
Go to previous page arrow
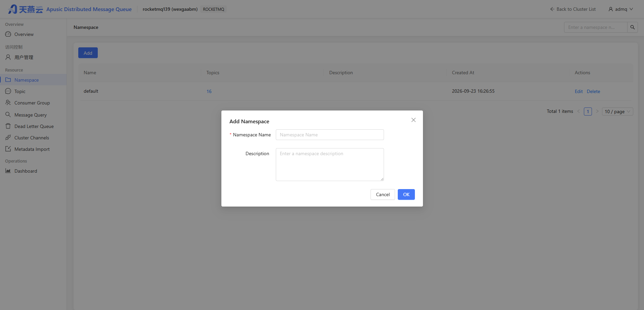pyautogui.click(x=578, y=112)
